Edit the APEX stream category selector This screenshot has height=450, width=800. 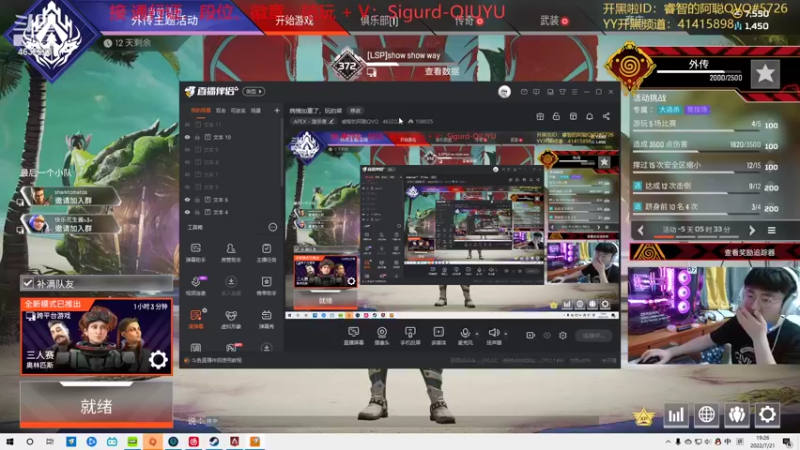(314, 121)
